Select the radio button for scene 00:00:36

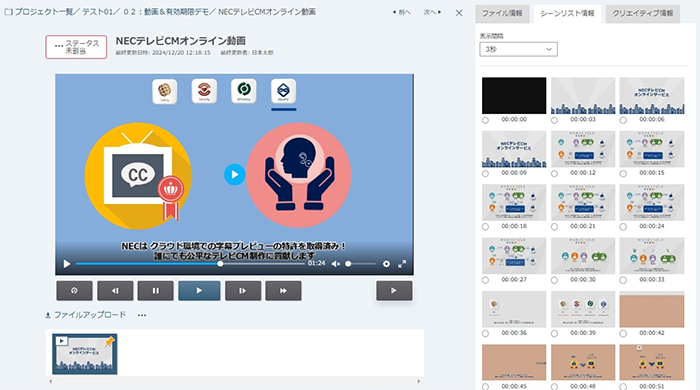(x=485, y=333)
